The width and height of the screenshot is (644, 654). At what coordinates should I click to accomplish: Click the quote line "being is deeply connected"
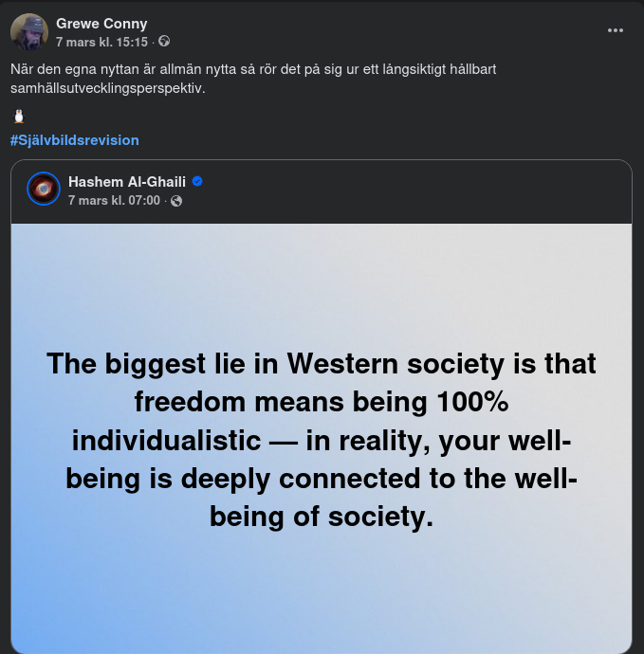tap(322, 479)
